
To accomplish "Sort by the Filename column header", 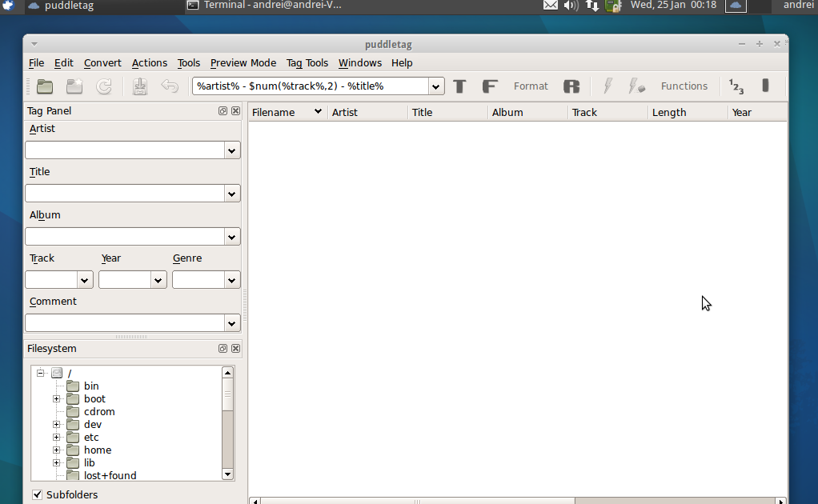I will (287, 113).
